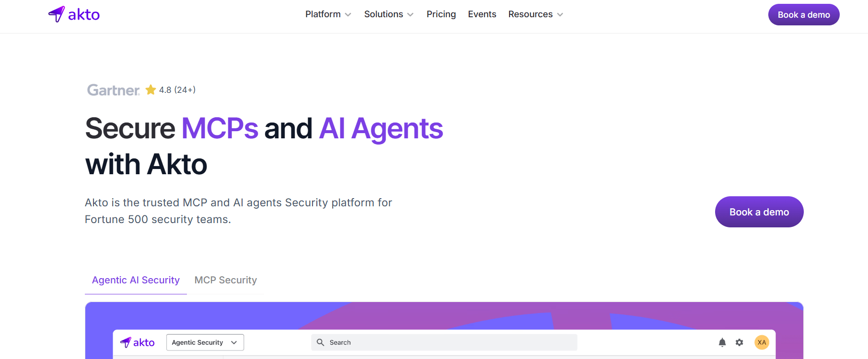Click the Gartner logo above the headline
This screenshot has height=359, width=868.
[x=114, y=90]
